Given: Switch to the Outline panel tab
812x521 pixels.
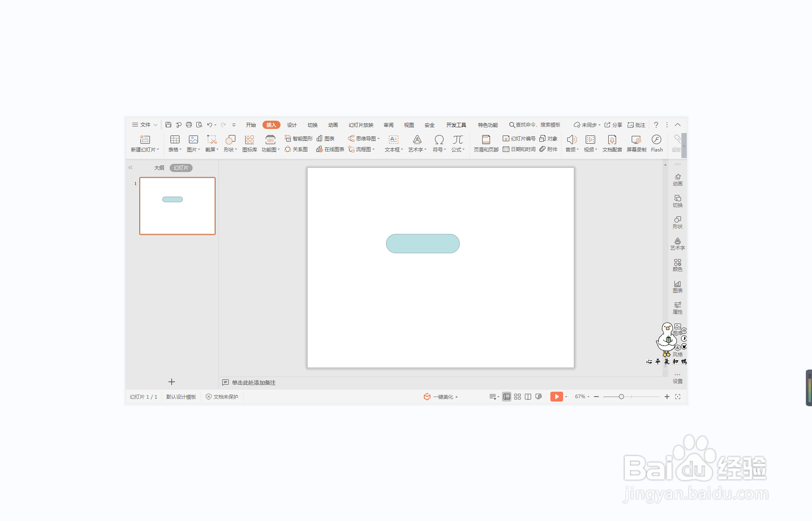Looking at the screenshot, I should [159, 168].
